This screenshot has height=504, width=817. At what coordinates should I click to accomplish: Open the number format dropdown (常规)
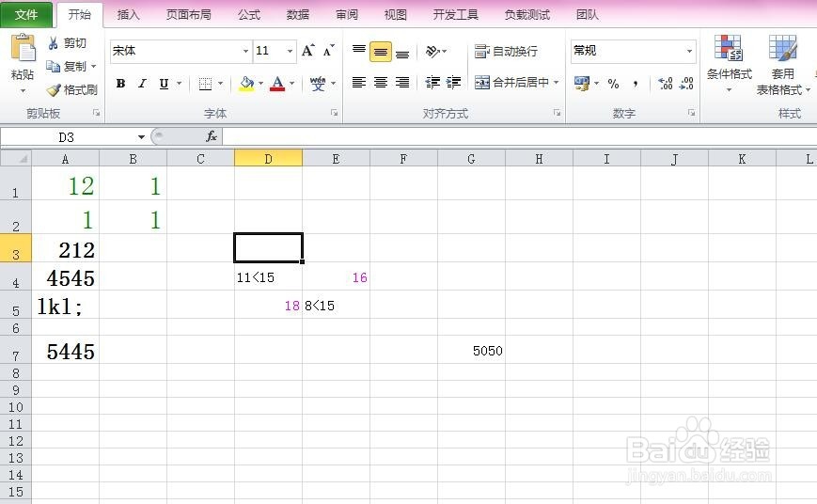[x=689, y=51]
